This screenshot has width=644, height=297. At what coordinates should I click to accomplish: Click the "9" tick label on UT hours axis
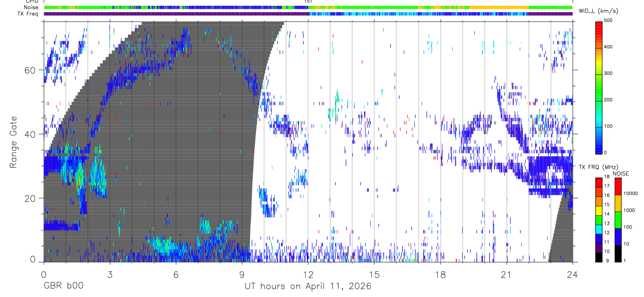pos(242,274)
